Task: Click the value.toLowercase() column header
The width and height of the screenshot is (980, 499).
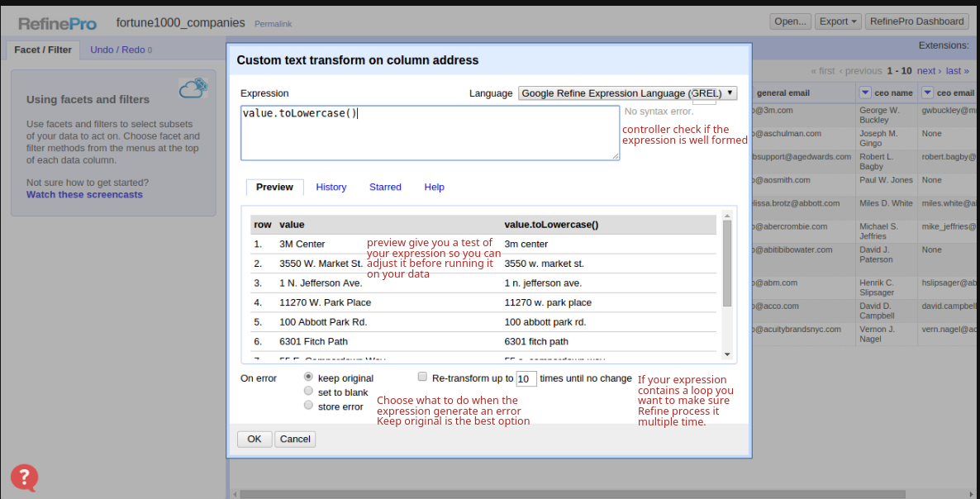Action: click(551, 224)
